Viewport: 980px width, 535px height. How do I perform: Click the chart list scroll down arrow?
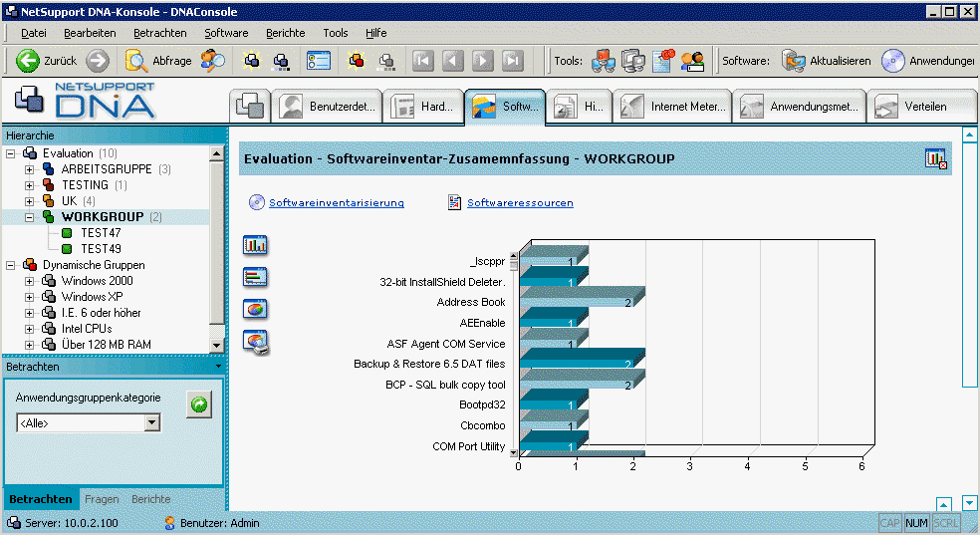[514, 452]
